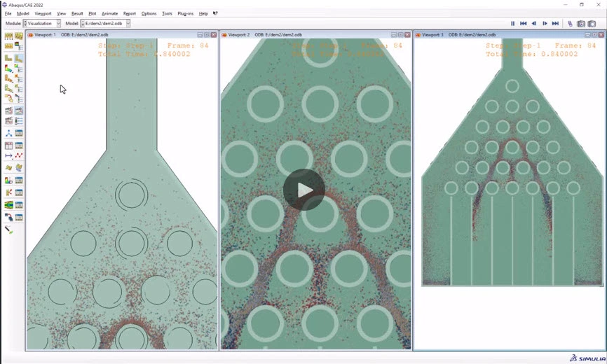Close Viewport 2 window
This screenshot has width=607, height=364.
point(407,35)
